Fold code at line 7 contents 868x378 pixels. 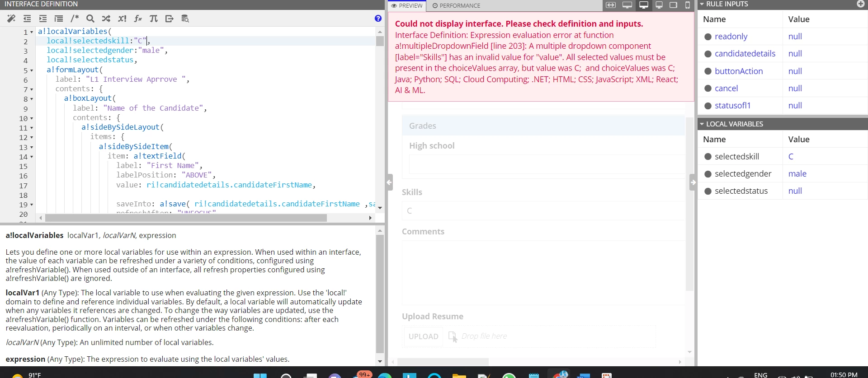point(32,90)
